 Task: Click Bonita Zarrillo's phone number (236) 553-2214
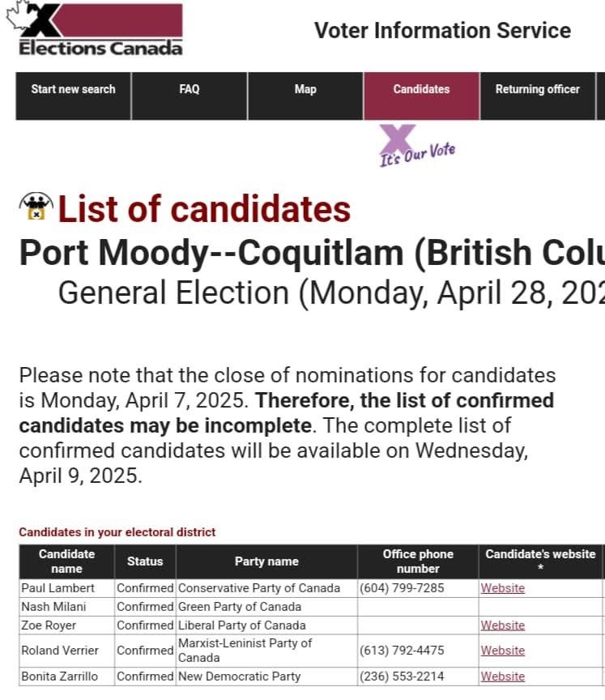pyautogui.click(x=402, y=677)
